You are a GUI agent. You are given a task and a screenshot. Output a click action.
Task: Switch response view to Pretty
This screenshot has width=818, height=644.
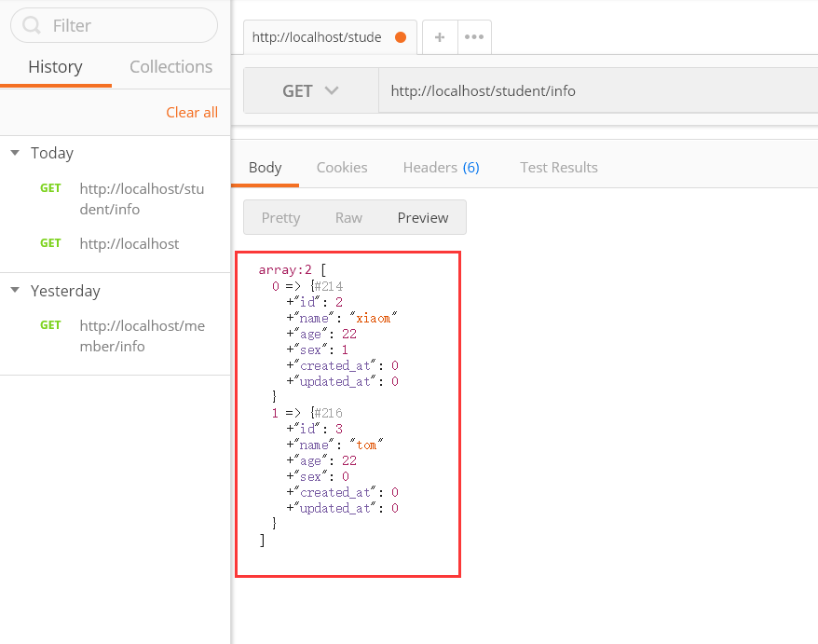coord(280,218)
